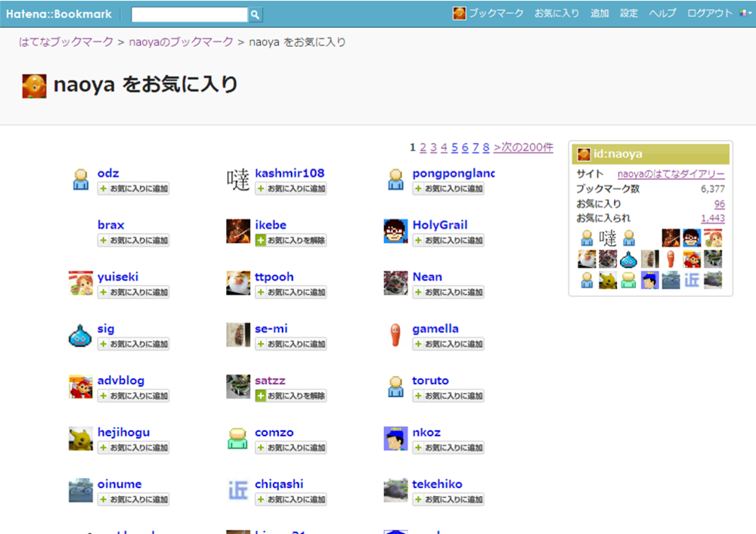The height and width of the screenshot is (534, 756).
Task: Open hejihogu Pikachu avatar
Action: click(x=81, y=439)
